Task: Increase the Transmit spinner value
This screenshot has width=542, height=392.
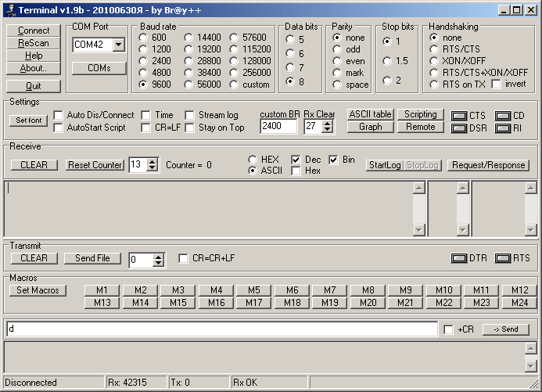Action: (x=158, y=257)
